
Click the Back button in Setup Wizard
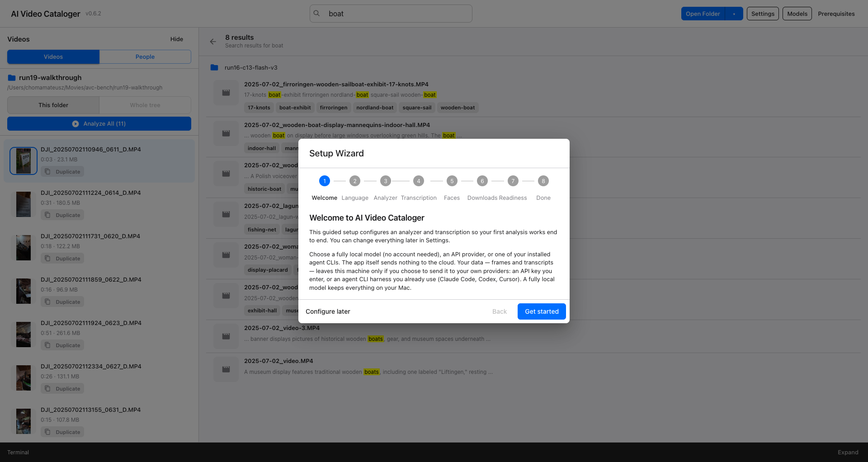(x=500, y=311)
